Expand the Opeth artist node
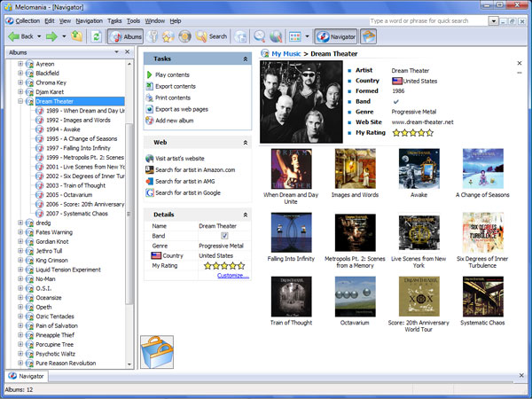 point(20,307)
